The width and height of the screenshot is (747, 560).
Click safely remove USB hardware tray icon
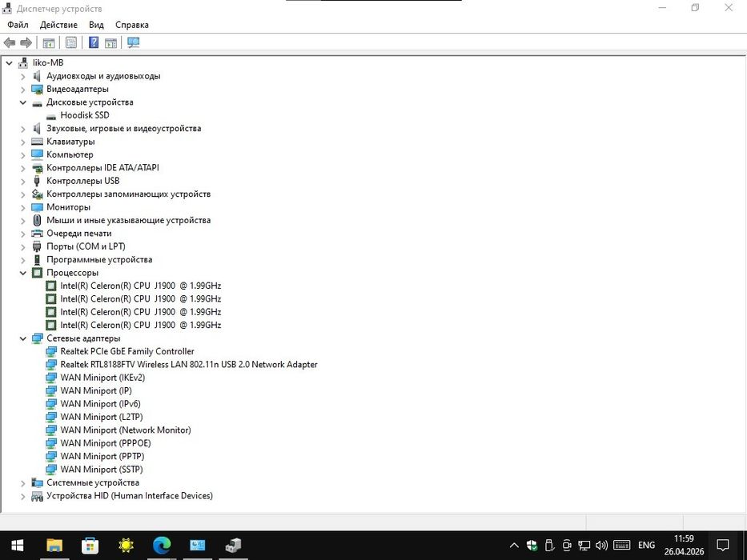click(549, 546)
